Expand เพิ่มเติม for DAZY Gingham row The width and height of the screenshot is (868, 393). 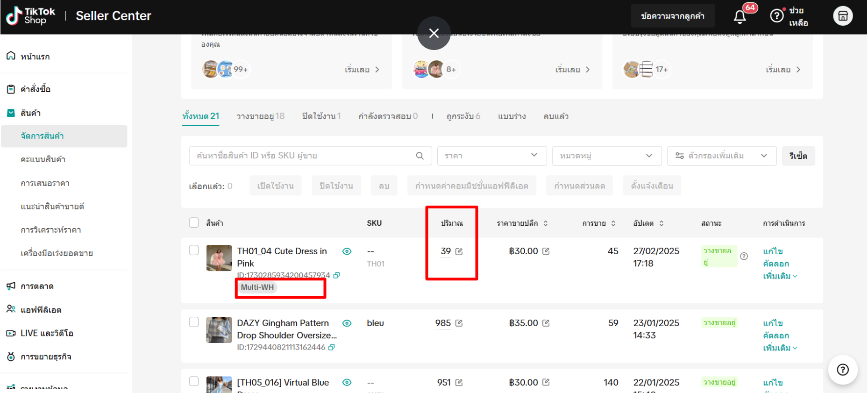[780, 348]
